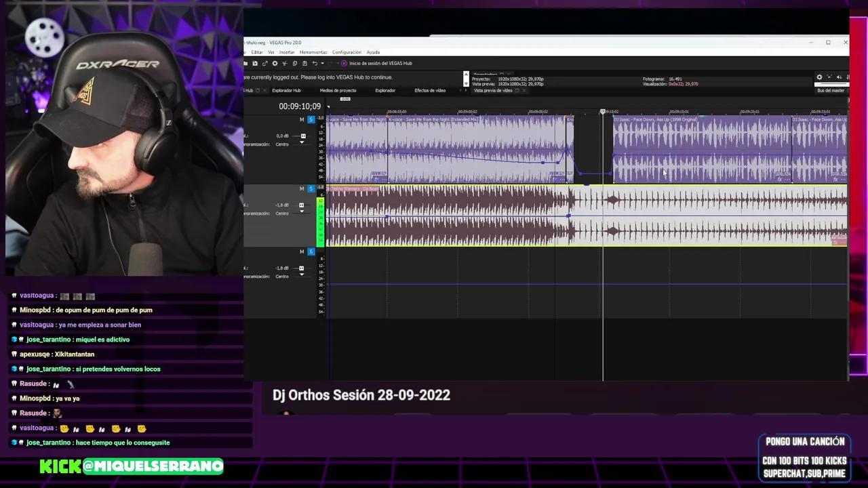
Task: Open the Ver menu
Action: pyautogui.click(x=271, y=52)
